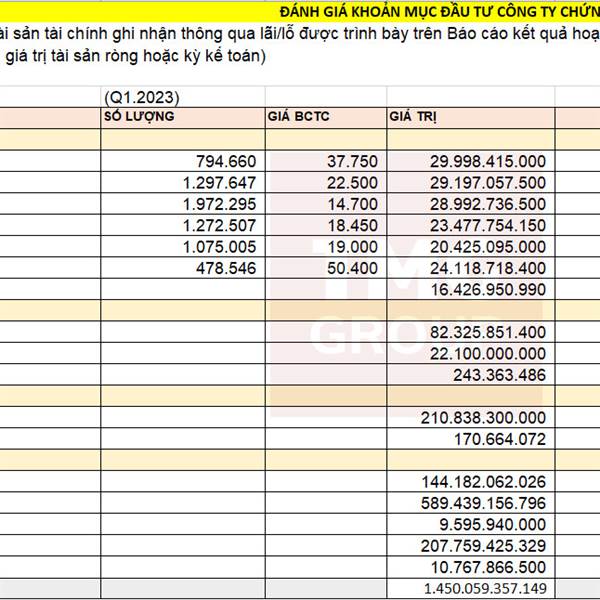The width and height of the screenshot is (600, 600).
Task: Select value cell 82.325.851.400
Action: click(471, 332)
